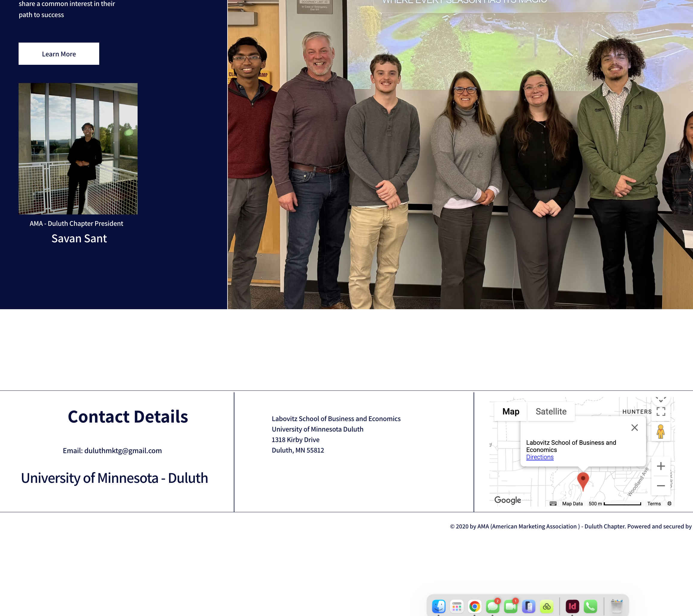Switch the map to Satellite view
Viewport: 693px width, 616px height.
click(x=551, y=411)
